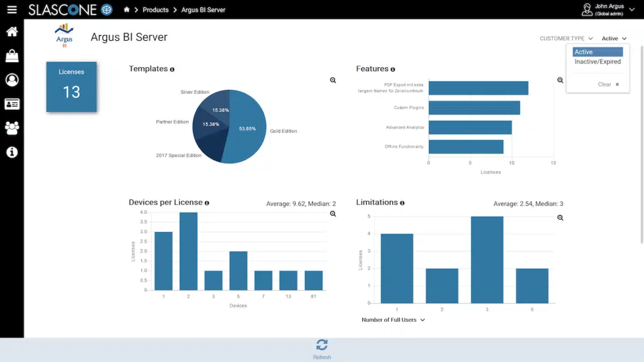Click the info circle sidebar icon

[12, 152]
